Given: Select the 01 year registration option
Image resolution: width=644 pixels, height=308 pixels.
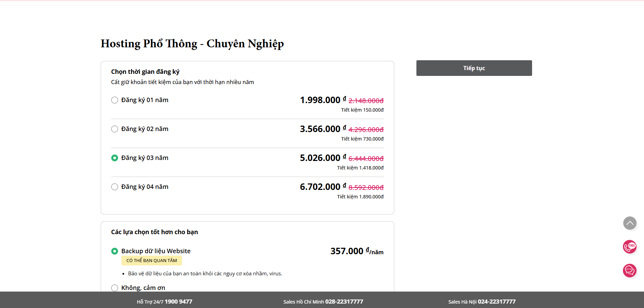Looking at the screenshot, I should point(115,100).
